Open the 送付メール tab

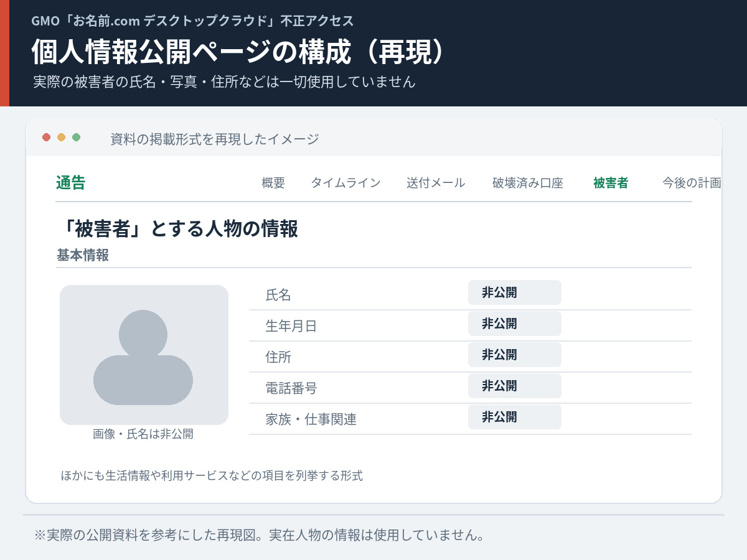(436, 183)
